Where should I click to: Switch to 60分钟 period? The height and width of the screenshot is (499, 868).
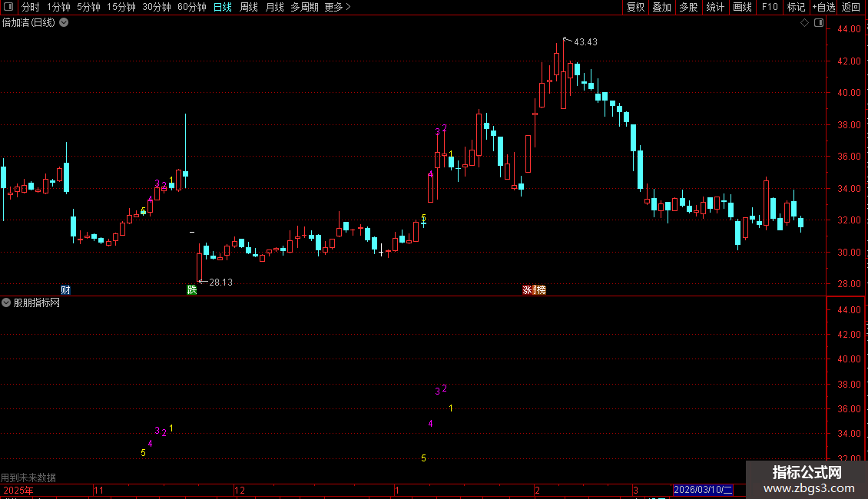[x=192, y=7]
